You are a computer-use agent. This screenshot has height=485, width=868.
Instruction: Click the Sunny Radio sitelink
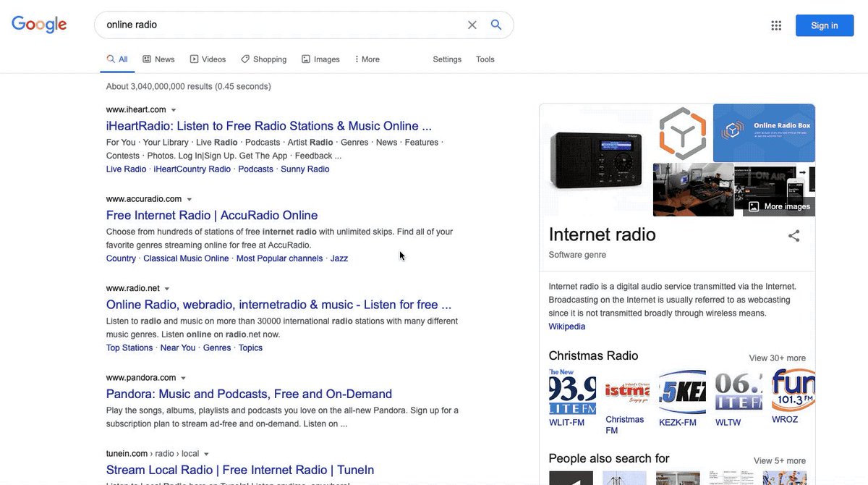point(305,169)
